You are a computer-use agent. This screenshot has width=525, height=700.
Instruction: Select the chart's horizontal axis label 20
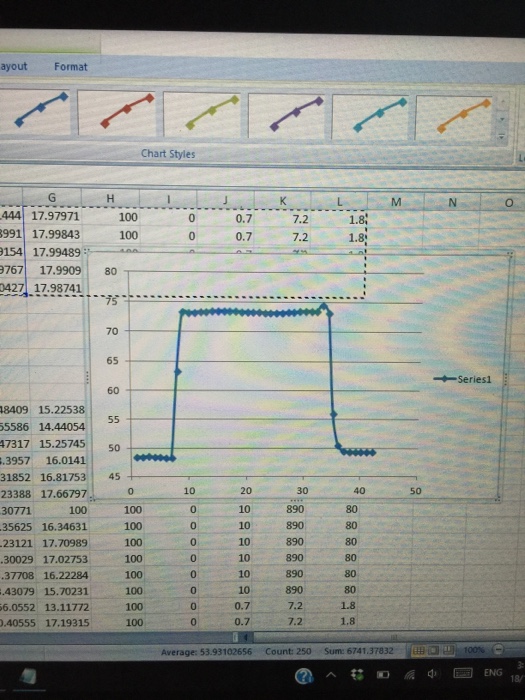click(x=246, y=491)
